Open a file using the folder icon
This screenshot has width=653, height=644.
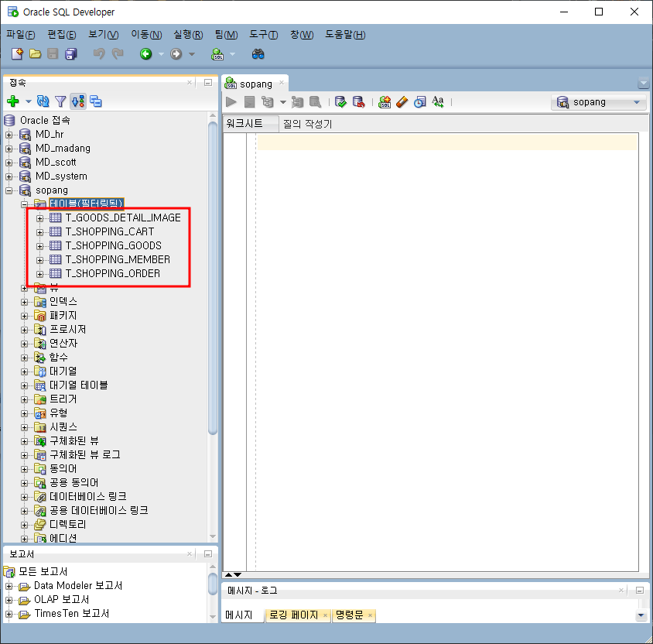click(x=36, y=53)
